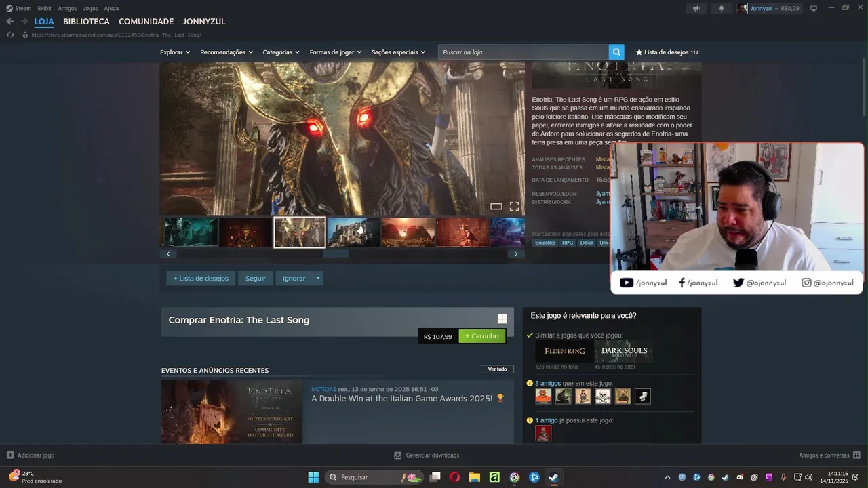Click the skull avatar among friends wanting the game
This screenshot has width=868, height=488.
pos(603,396)
